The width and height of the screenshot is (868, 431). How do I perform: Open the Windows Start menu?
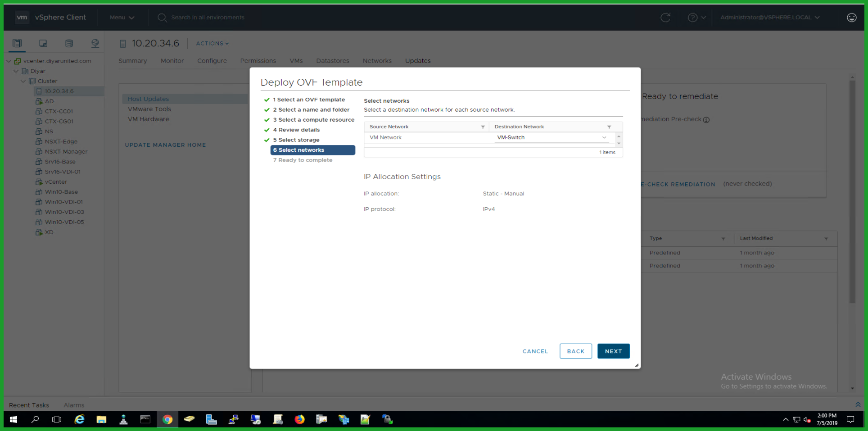coord(14,420)
